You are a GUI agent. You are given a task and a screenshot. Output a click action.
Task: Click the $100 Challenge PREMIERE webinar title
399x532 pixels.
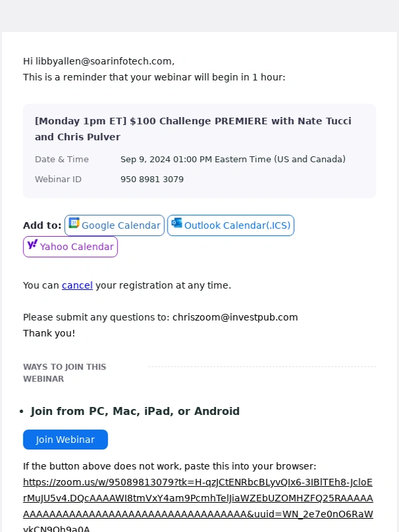[193, 129]
